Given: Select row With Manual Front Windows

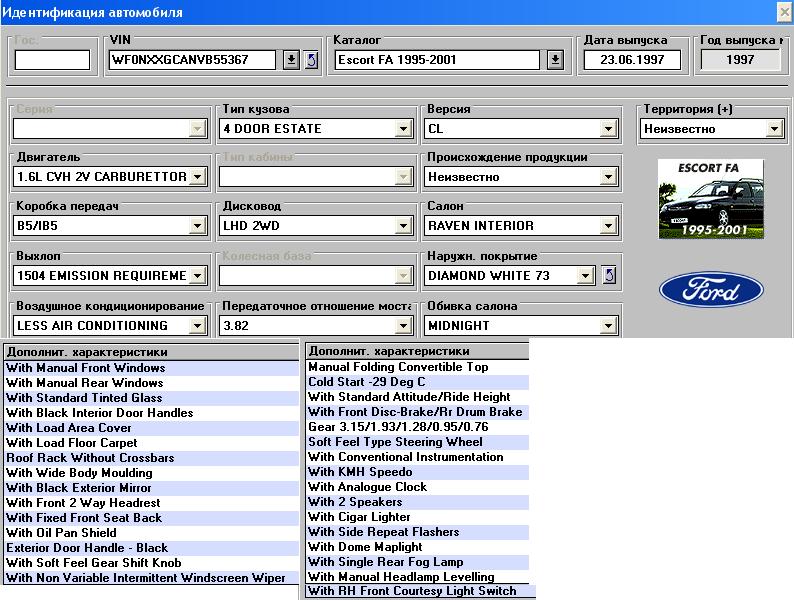Looking at the screenshot, I should (x=151, y=368).
